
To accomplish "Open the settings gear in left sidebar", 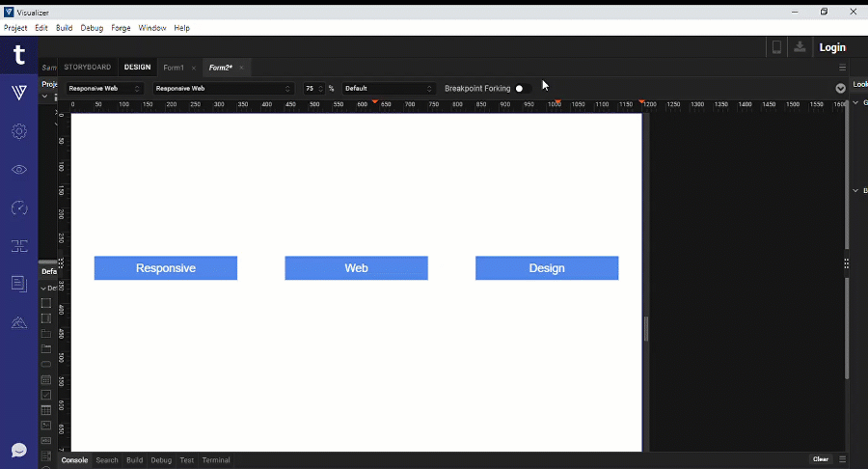I will pos(18,131).
